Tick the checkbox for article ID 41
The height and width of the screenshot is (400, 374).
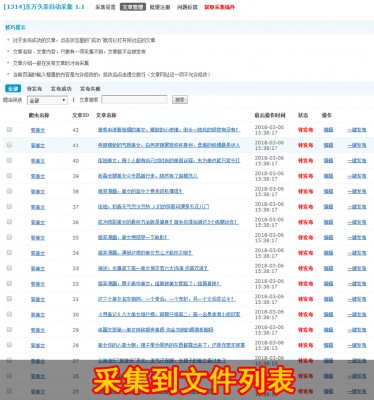click(x=9, y=145)
